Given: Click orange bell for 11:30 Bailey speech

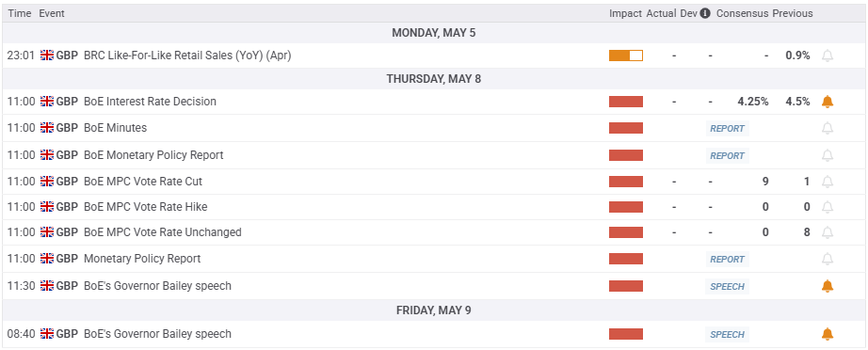Looking at the screenshot, I should point(827,286).
